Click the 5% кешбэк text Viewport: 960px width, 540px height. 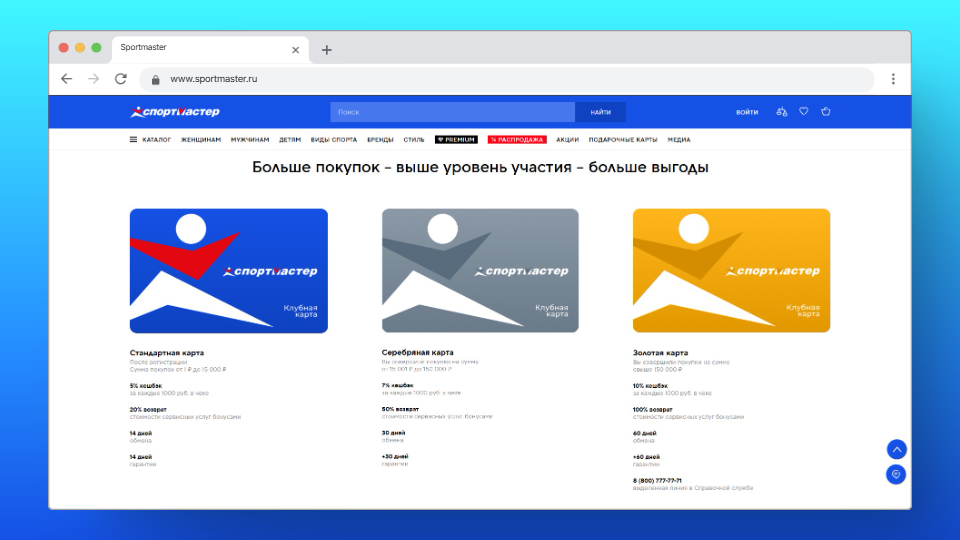point(146,386)
